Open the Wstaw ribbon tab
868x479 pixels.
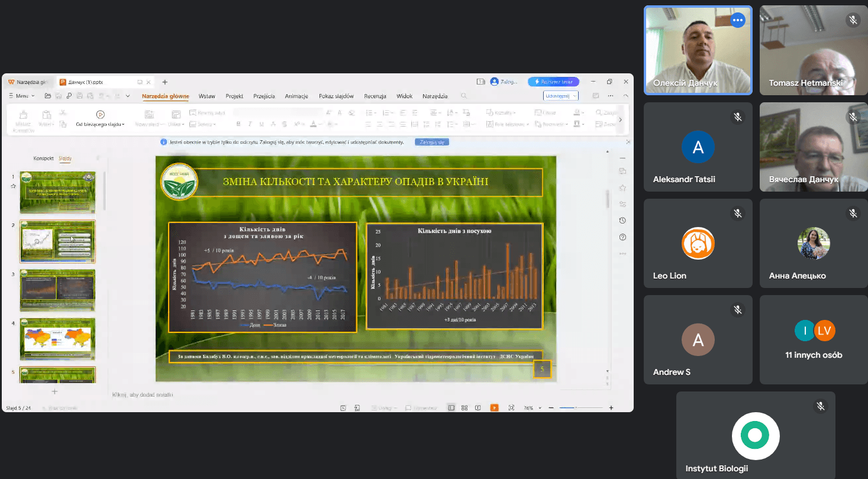pyautogui.click(x=207, y=96)
